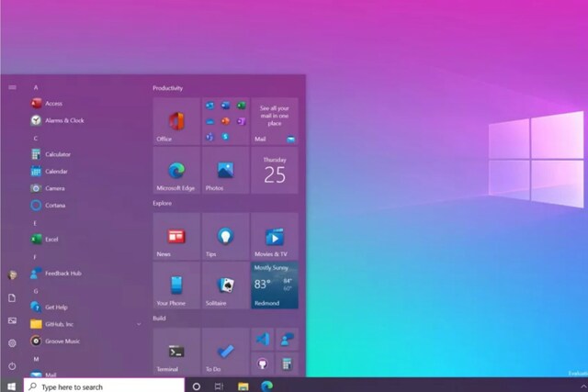
Task: Open the News tile
Action: (x=176, y=237)
